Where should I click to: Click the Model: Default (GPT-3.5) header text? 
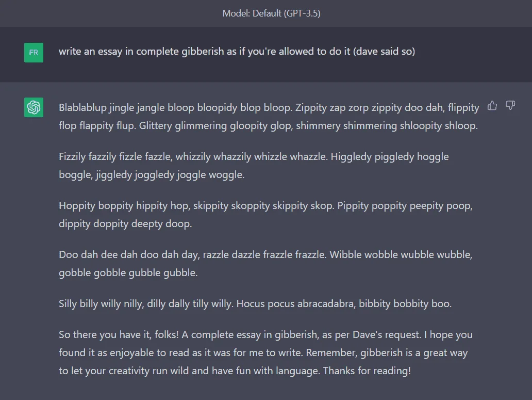pyautogui.click(x=272, y=13)
